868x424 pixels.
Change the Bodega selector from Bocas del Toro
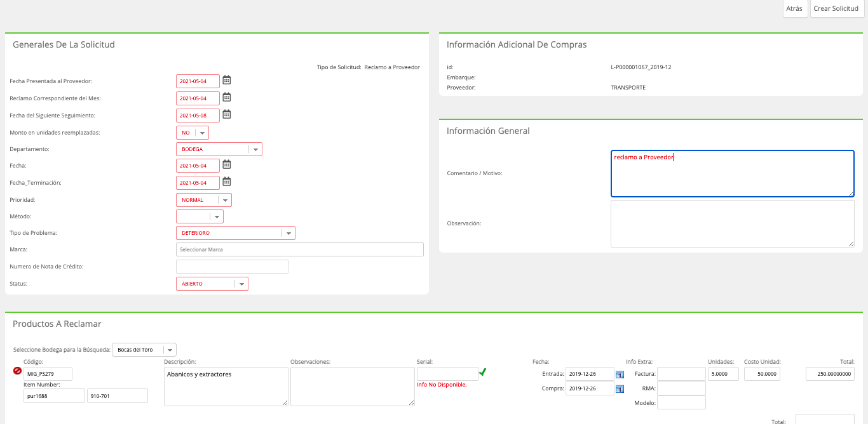pyautogui.click(x=144, y=350)
